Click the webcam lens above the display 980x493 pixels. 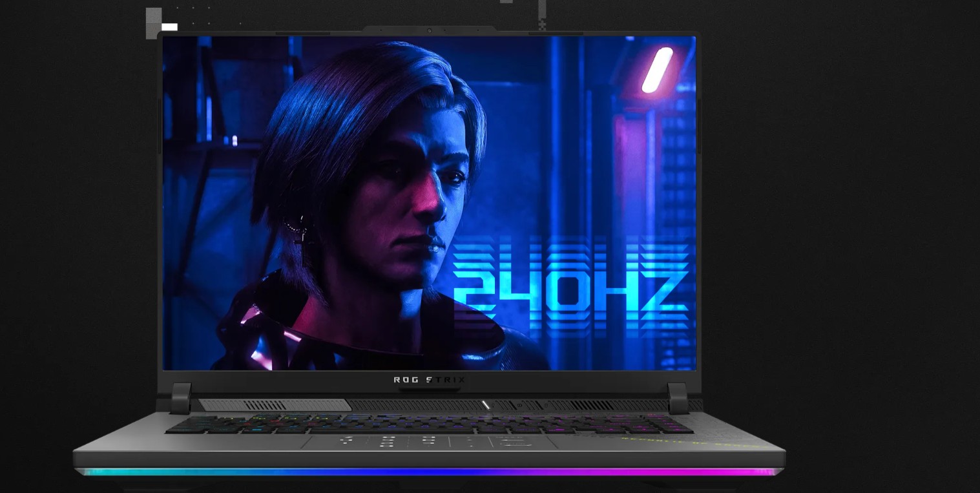tap(429, 30)
